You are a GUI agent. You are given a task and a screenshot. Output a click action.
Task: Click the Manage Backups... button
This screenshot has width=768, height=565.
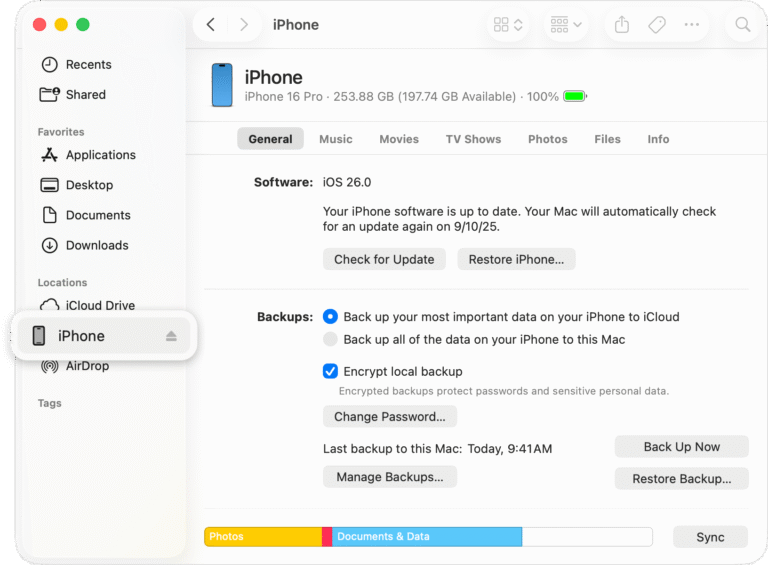click(390, 476)
